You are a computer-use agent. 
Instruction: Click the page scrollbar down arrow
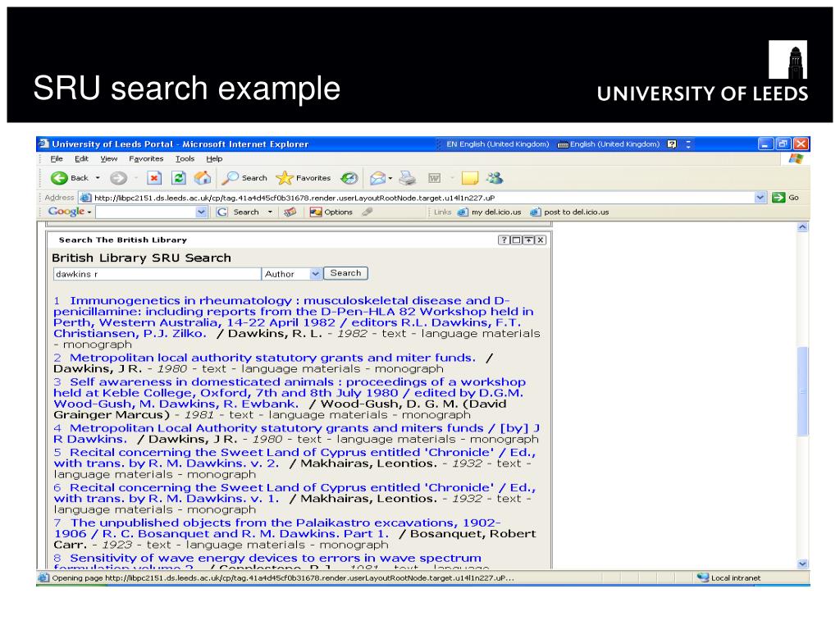click(x=802, y=564)
